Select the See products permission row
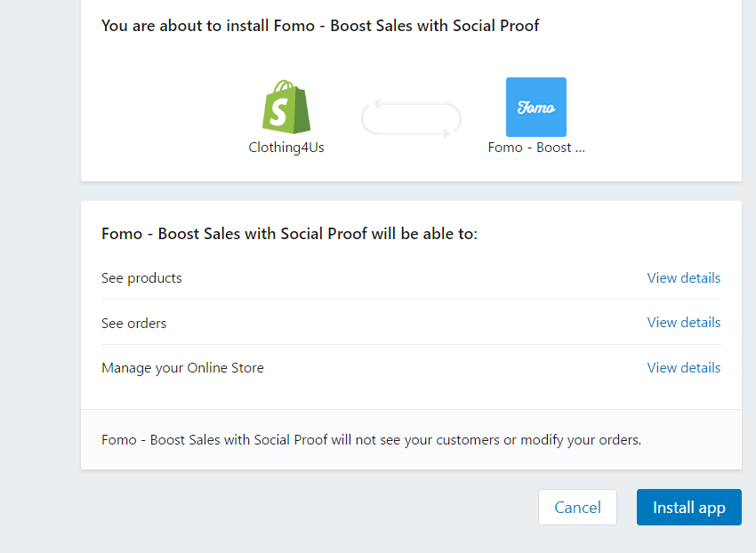 411,277
